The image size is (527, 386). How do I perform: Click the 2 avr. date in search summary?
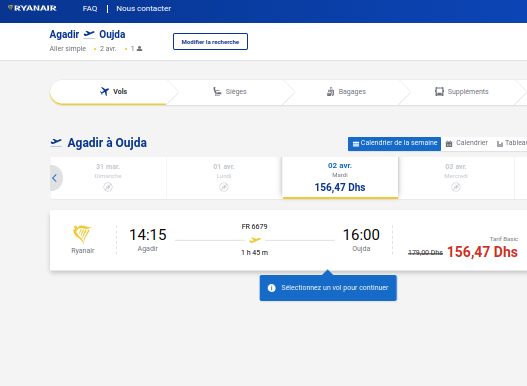(x=108, y=49)
